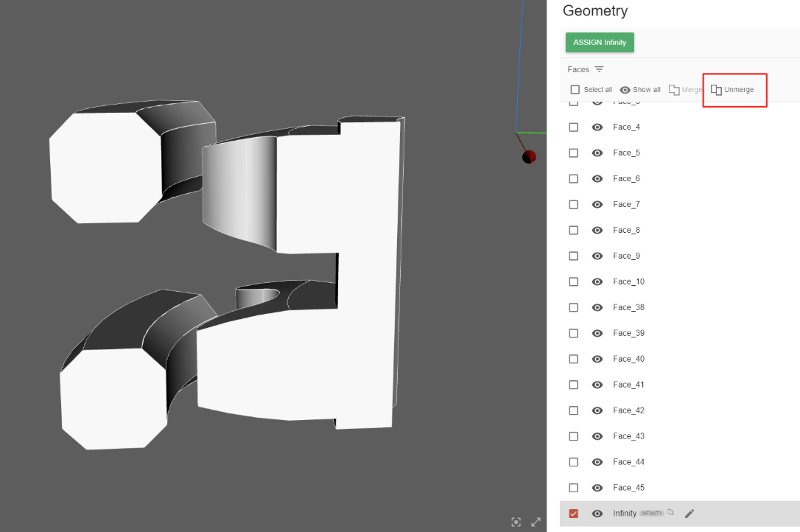This screenshot has width=800, height=532.
Task: Check the box for Face_4
Action: pyautogui.click(x=574, y=127)
